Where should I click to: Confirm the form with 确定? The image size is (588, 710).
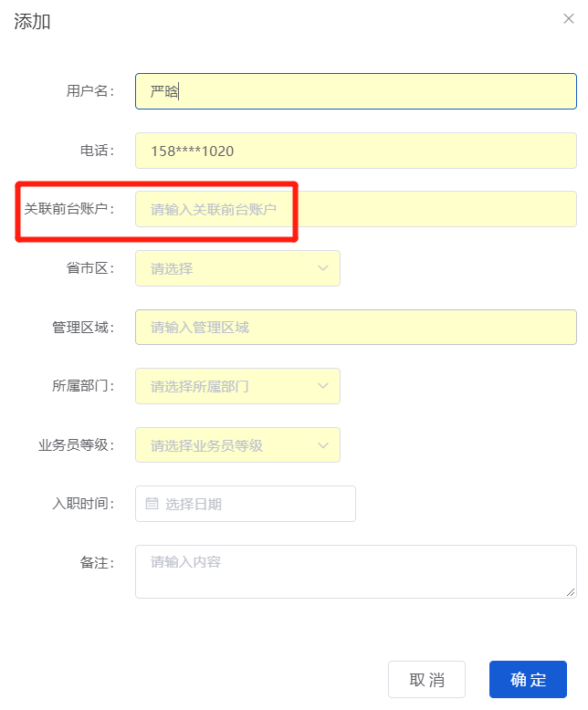click(x=528, y=680)
